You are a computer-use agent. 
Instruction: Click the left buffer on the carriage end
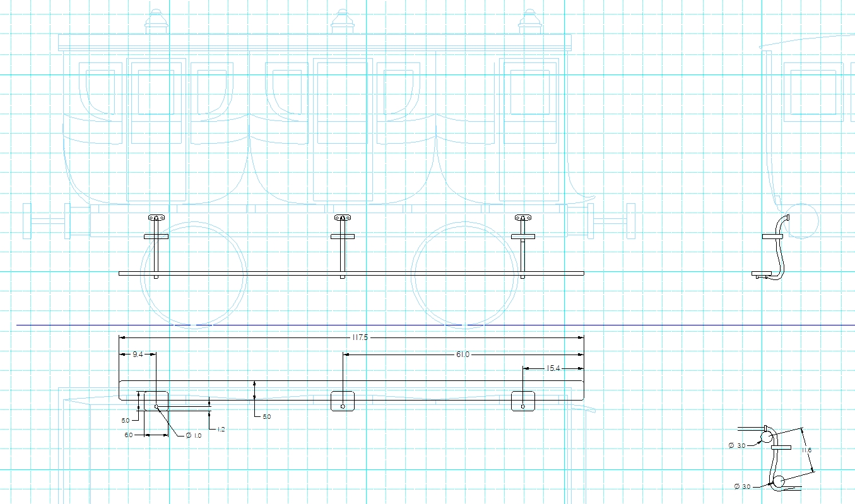(47, 221)
